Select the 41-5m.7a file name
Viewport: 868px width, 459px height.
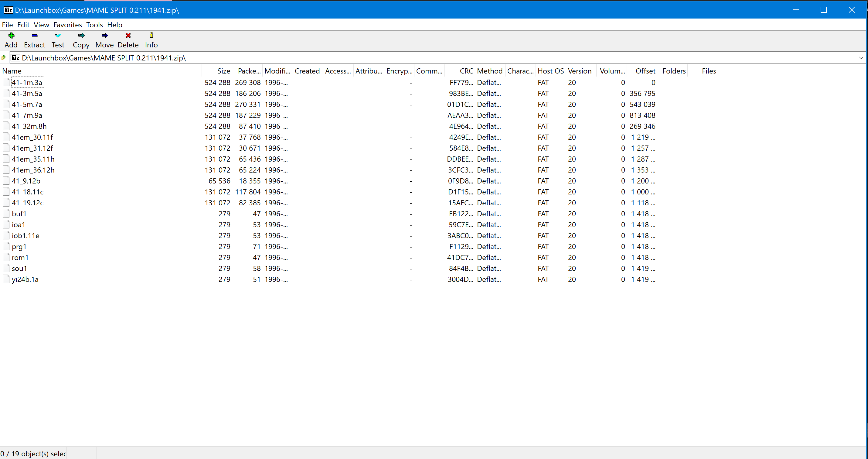click(27, 104)
